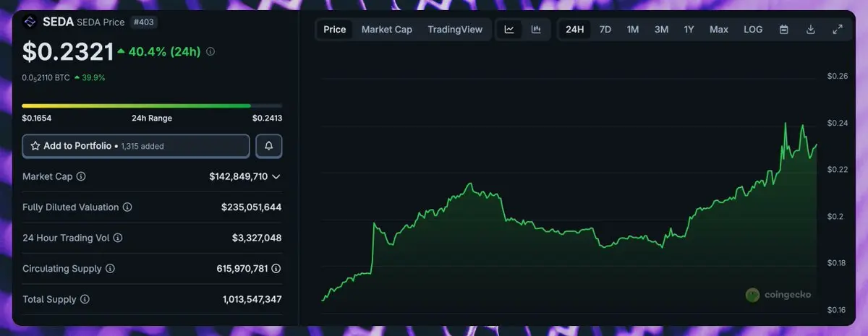Click the SEDA coin logo icon
This screenshot has height=336, width=868.
pyautogui.click(x=30, y=22)
